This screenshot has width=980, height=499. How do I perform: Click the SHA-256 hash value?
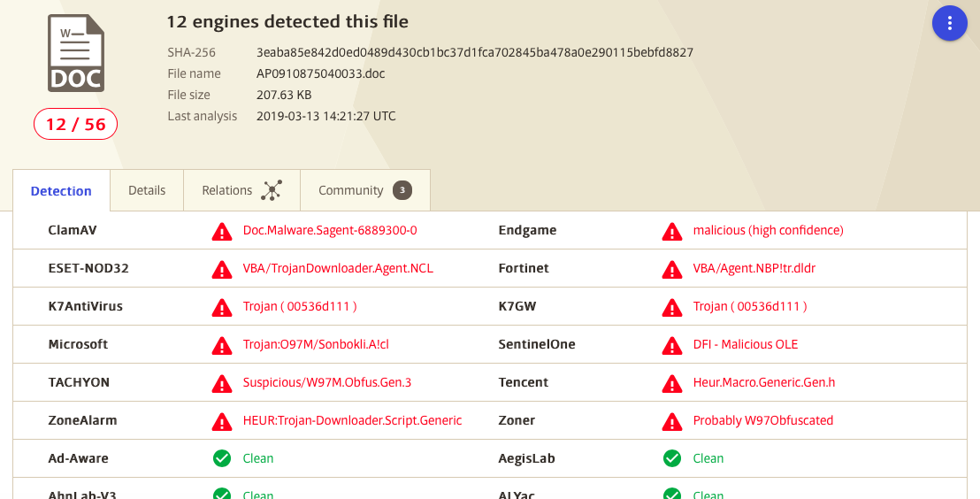[x=475, y=52]
